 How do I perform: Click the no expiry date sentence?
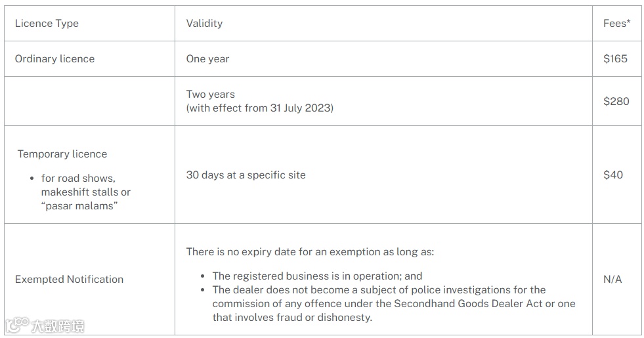(x=310, y=252)
